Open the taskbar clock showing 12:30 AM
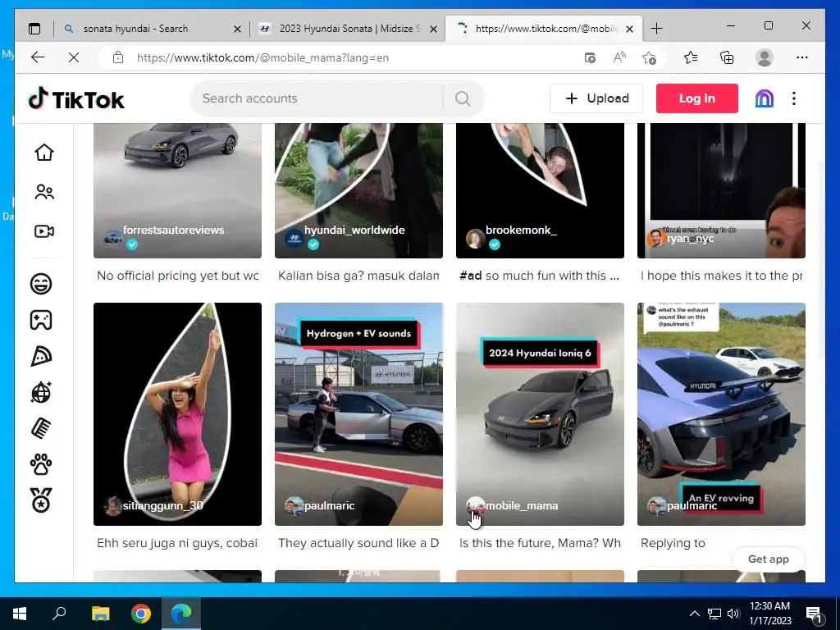 [x=769, y=614]
